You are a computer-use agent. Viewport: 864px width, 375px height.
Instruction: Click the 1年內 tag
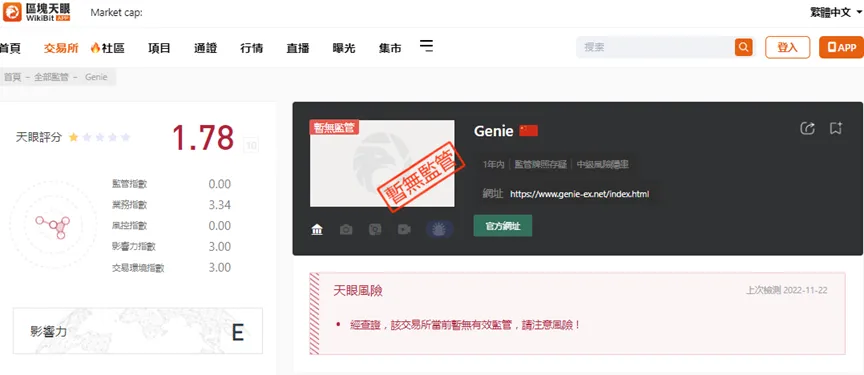coord(493,164)
